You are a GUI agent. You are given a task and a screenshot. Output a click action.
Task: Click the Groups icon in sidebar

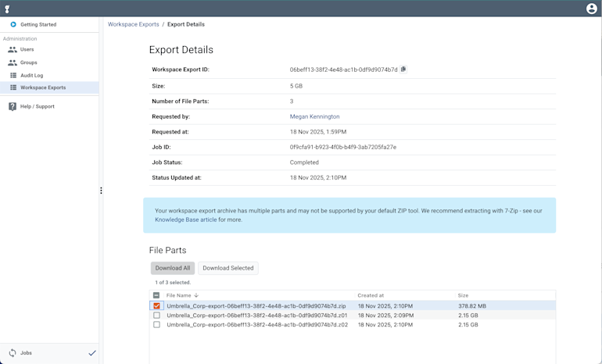[x=13, y=62]
